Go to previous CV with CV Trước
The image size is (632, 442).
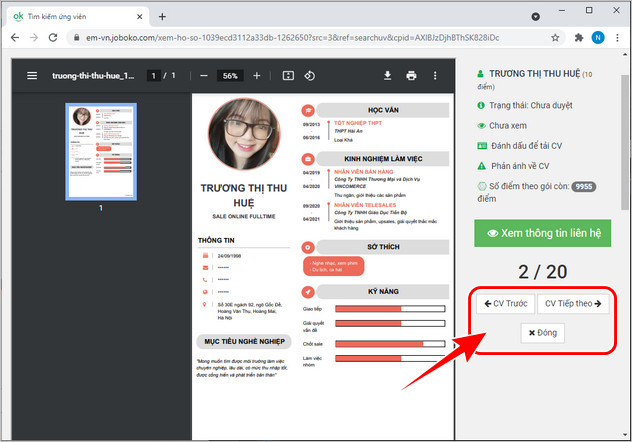click(x=506, y=303)
